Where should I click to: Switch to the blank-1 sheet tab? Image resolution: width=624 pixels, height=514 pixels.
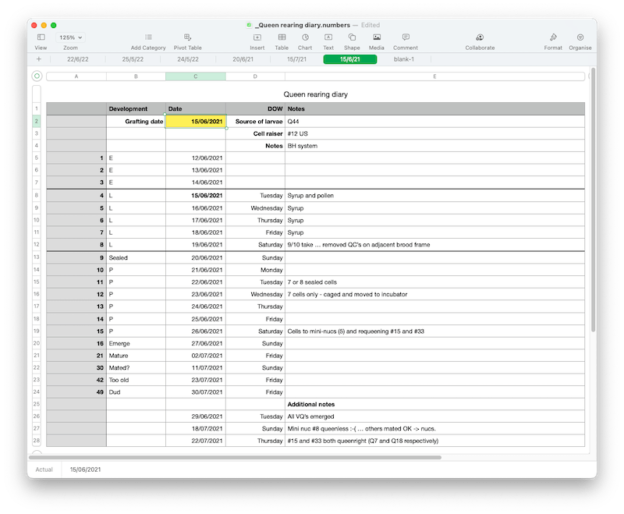pos(406,59)
